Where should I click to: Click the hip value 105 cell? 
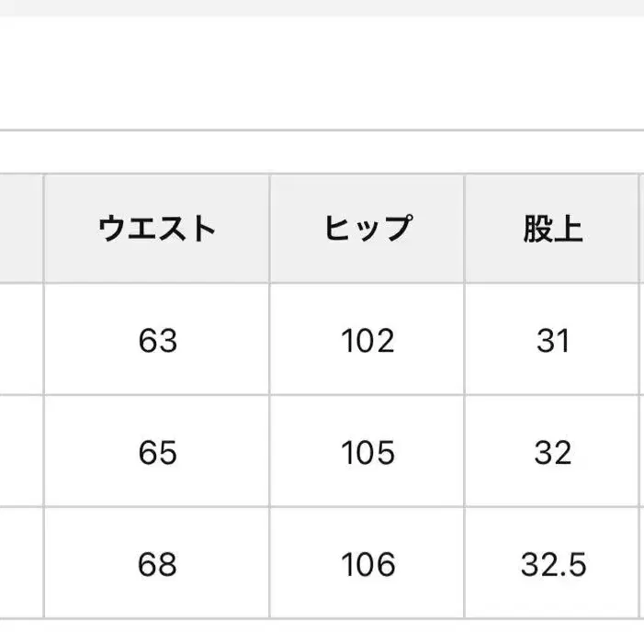pos(367,452)
